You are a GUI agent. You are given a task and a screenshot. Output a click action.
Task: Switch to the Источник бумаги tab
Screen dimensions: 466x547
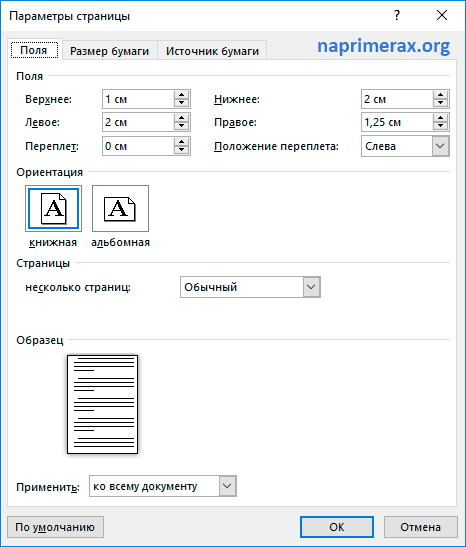click(212, 51)
